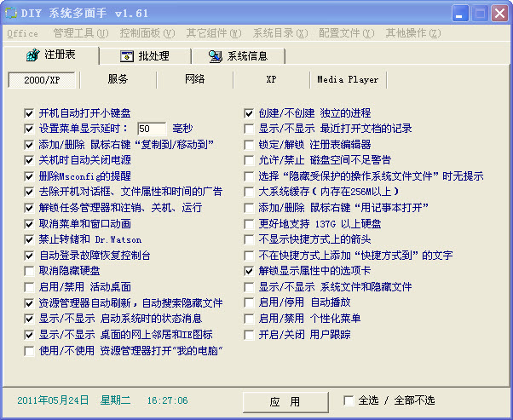This screenshot has height=420, width=513.
Task: Toggle 全选 / 全部不选 checkbox
Action: tap(349, 400)
